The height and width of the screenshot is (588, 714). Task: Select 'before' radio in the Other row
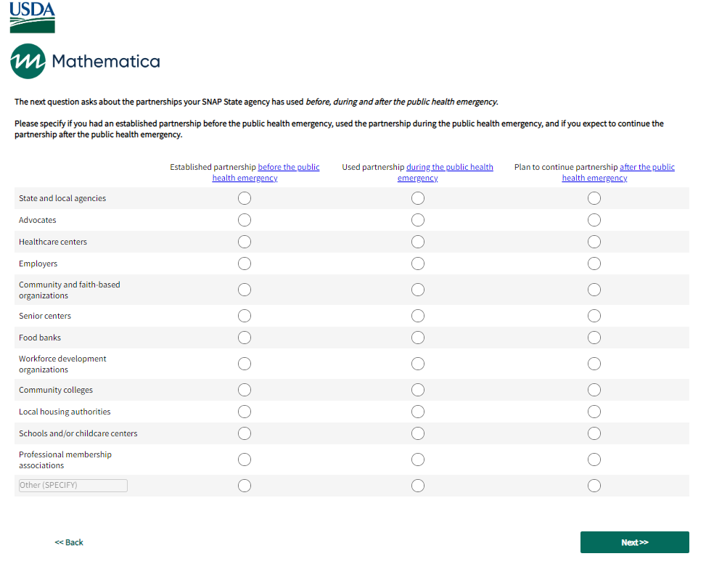pos(245,486)
